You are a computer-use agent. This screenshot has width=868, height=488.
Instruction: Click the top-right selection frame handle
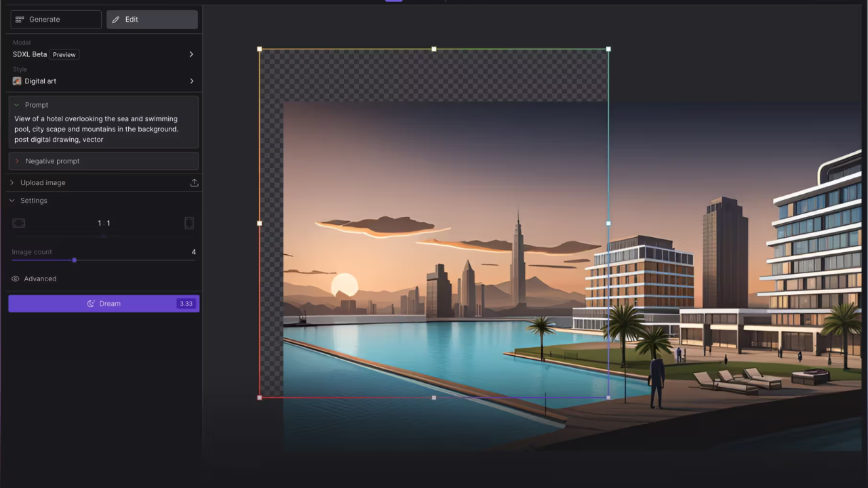tap(608, 49)
